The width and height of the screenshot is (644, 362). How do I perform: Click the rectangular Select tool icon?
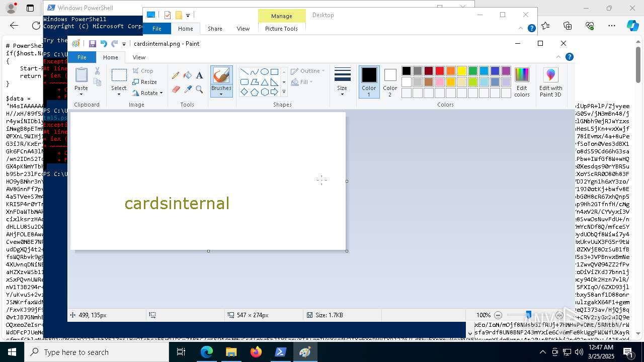(x=119, y=75)
